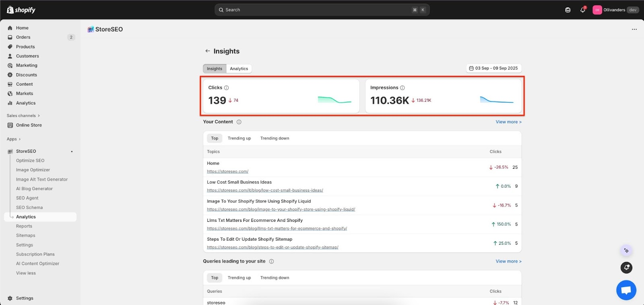The image size is (644, 305).
Task: Open the blue chat support bubble
Action: 626,290
